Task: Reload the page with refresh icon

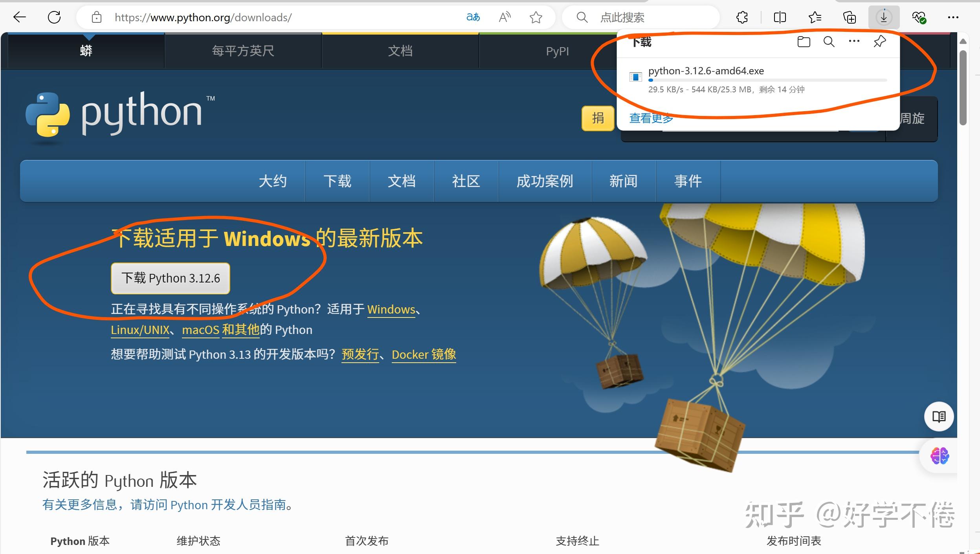Action: pos(54,17)
